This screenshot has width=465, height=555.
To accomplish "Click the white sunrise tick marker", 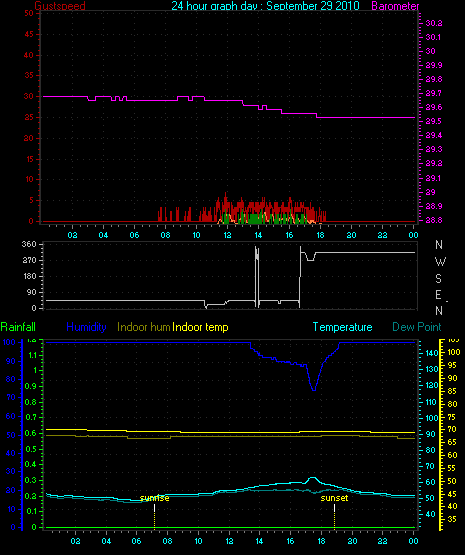I will click(x=155, y=508).
